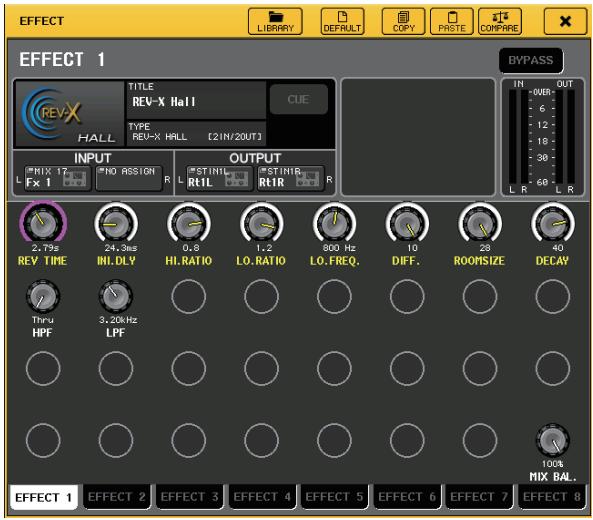Close the EFFECT window

[x=565, y=22]
